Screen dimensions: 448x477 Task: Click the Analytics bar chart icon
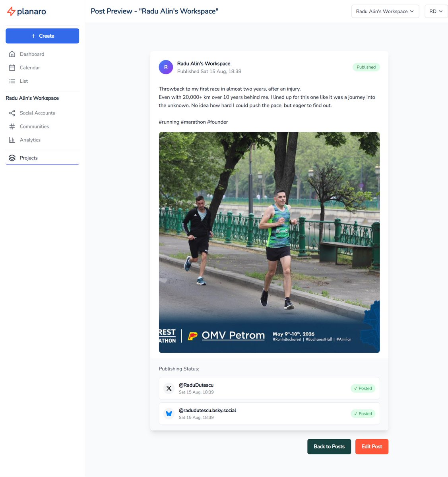12,140
